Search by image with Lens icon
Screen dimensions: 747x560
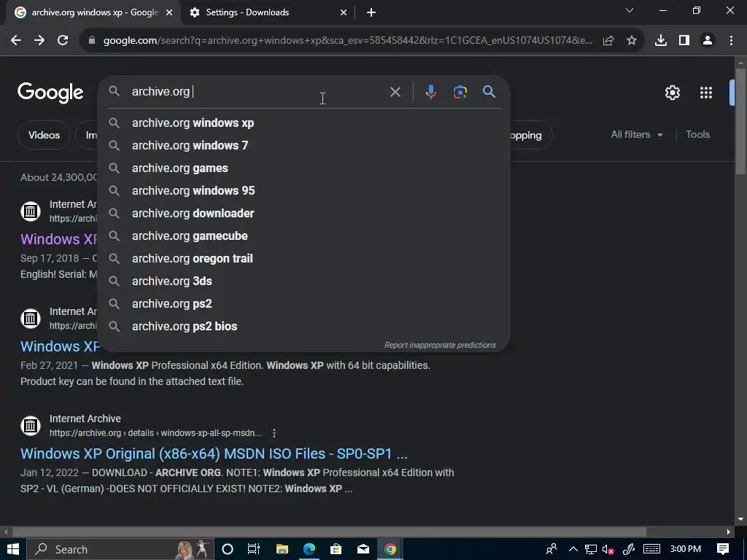(x=460, y=92)
